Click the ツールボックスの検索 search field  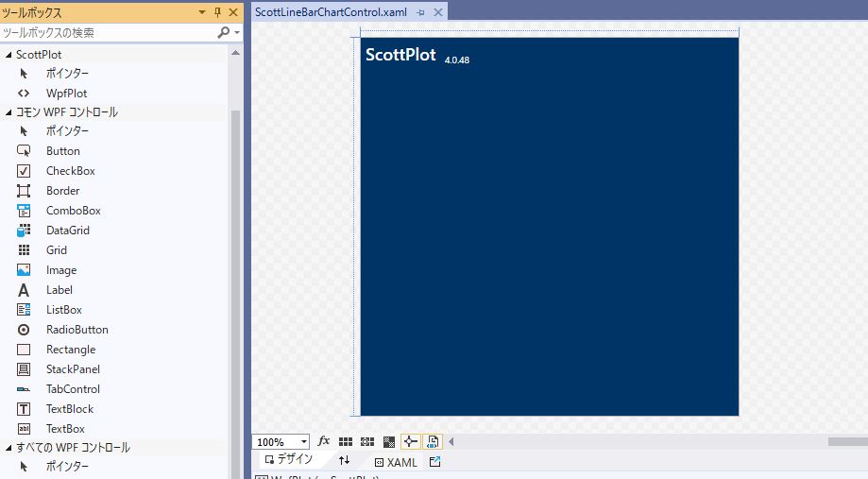click(x=108, y=33)
